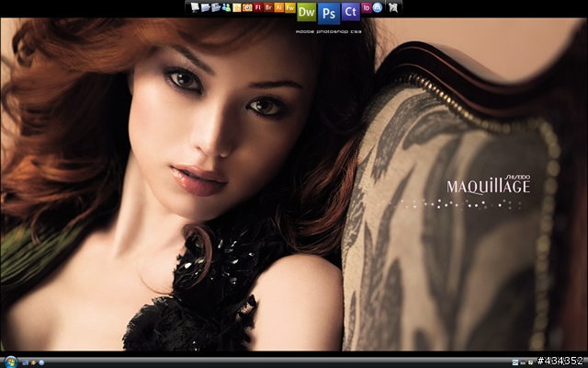
Task: Launch Adobe Flash (Fl) from the dock
Action: (x=258, y=7)
